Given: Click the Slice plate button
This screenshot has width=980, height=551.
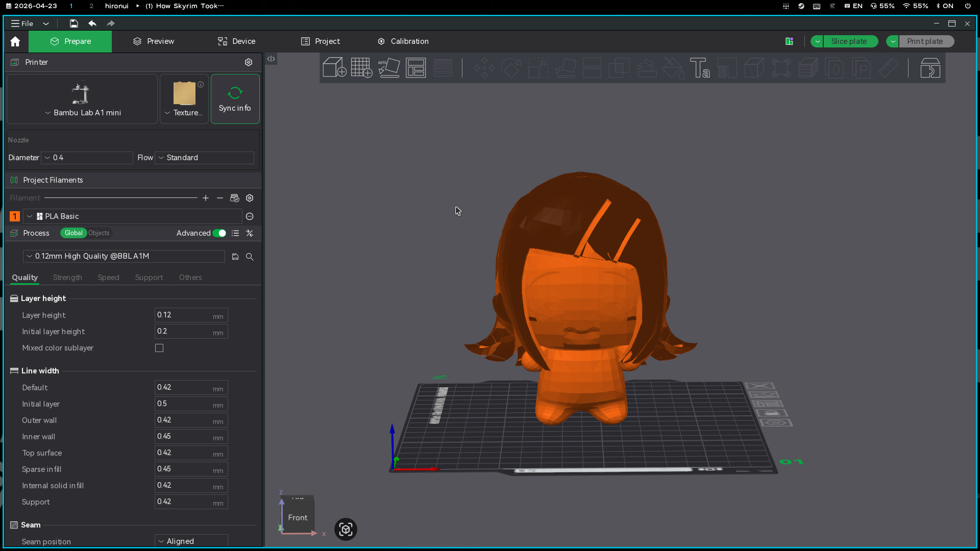Looking at the screenshot, I should (x=849, y=41).
